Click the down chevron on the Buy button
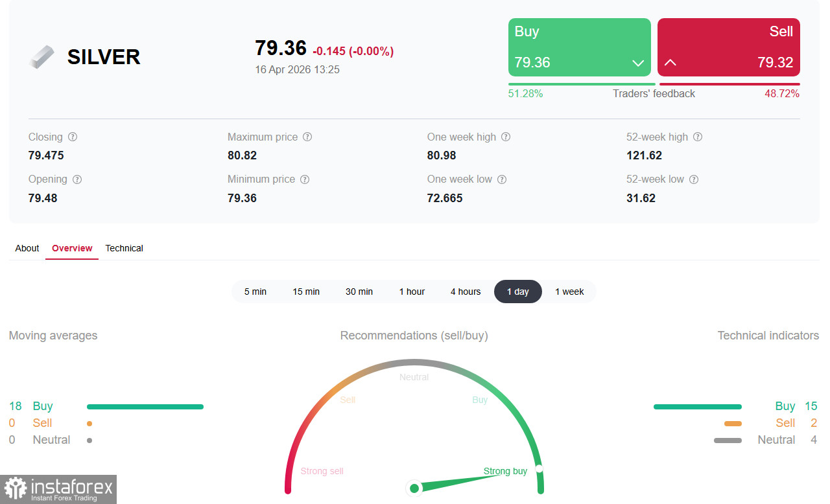The height and width of the screenshot is (504, 830). [638, 63]
